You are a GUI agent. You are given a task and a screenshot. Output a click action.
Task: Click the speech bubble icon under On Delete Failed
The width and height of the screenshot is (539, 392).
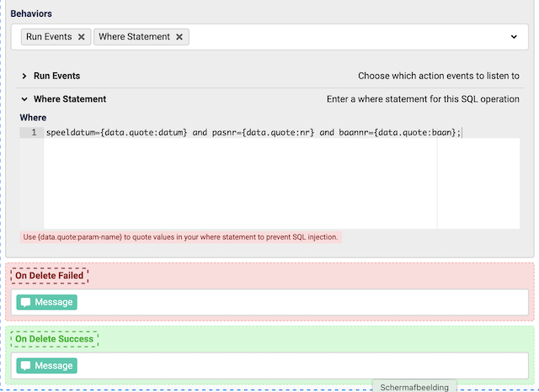26,302
